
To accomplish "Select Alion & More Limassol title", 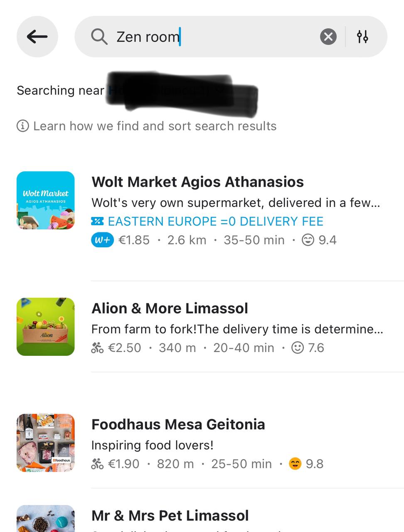I will [x=170, y=308].
